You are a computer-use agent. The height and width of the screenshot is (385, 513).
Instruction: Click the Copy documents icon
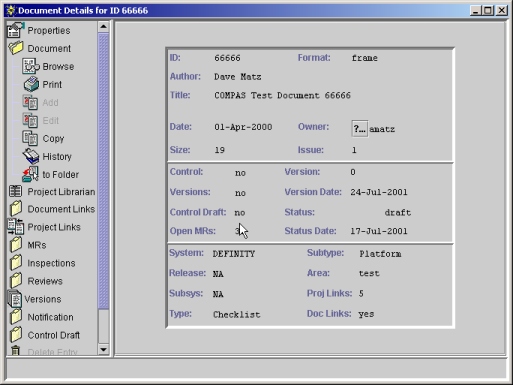[x=30, y=138]
